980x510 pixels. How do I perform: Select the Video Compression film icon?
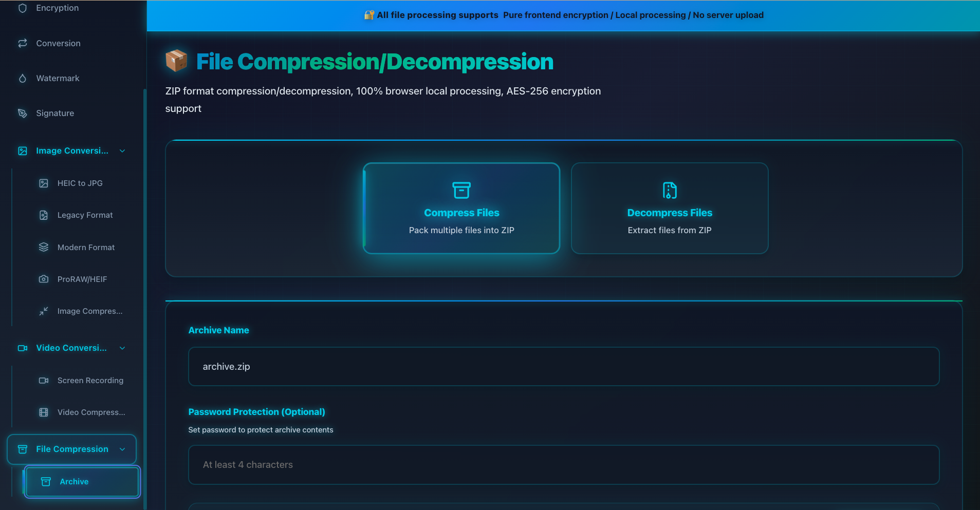click(43, 412)
